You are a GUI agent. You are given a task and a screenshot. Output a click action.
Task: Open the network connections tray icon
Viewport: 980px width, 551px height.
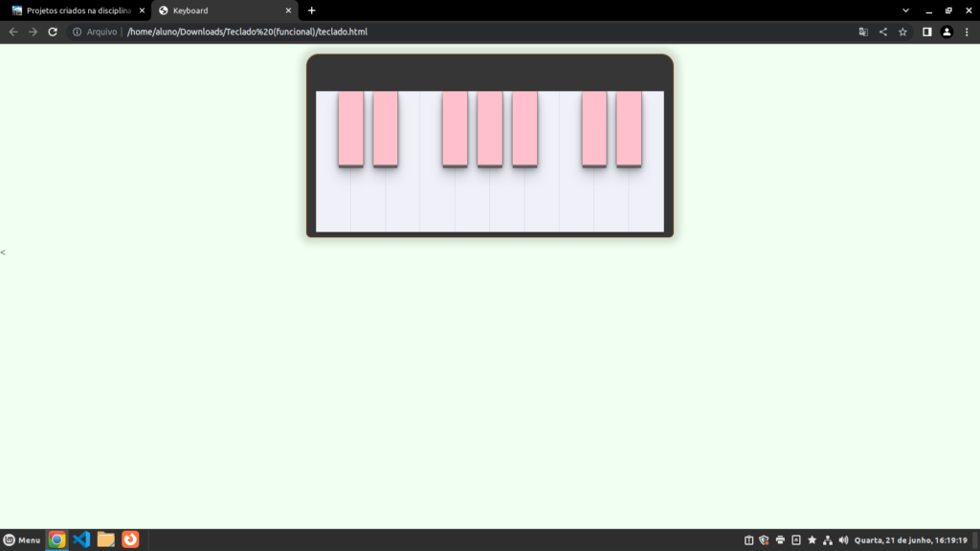[x=828, y=540]
